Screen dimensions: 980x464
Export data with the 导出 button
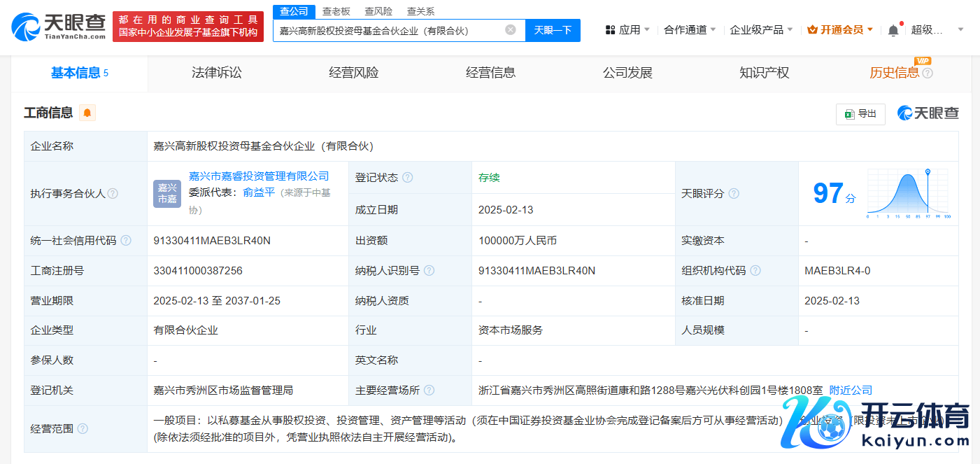pos(860,113)
